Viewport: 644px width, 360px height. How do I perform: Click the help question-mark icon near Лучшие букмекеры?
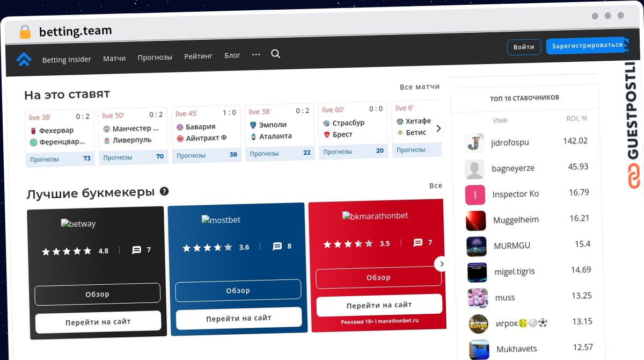click(x=164, y=191)
